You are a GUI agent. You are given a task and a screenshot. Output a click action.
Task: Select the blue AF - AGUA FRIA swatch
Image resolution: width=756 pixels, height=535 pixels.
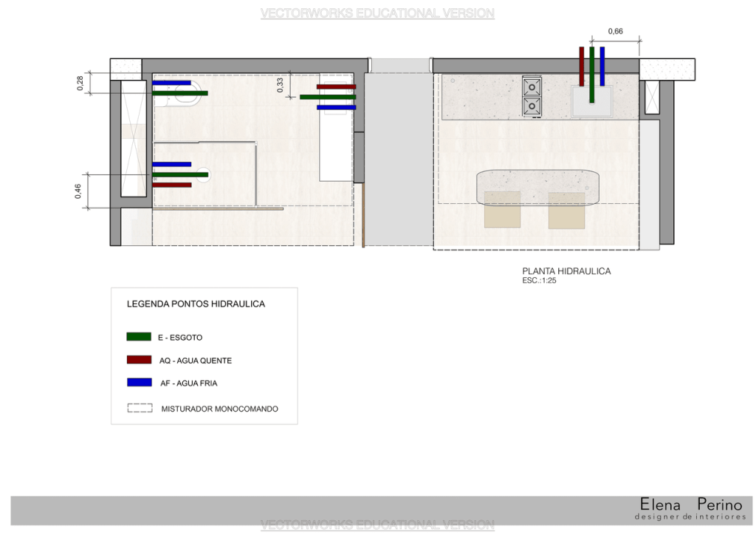point(139,382)
